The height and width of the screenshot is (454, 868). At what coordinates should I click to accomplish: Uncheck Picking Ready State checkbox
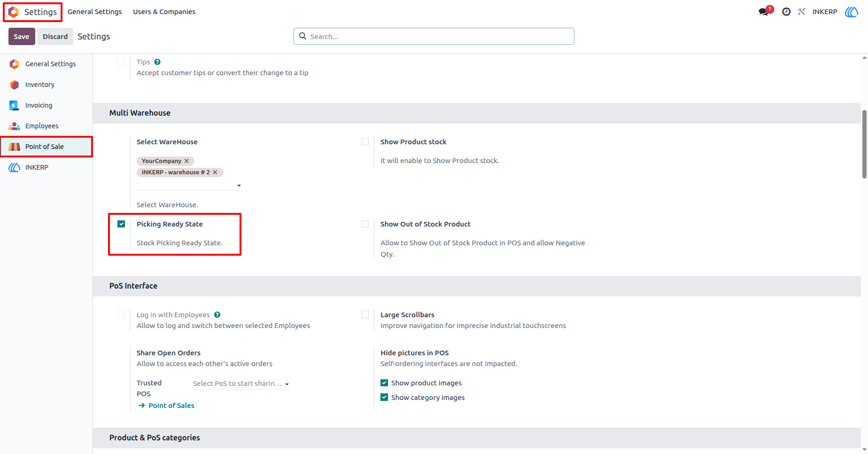coord(121,224)
